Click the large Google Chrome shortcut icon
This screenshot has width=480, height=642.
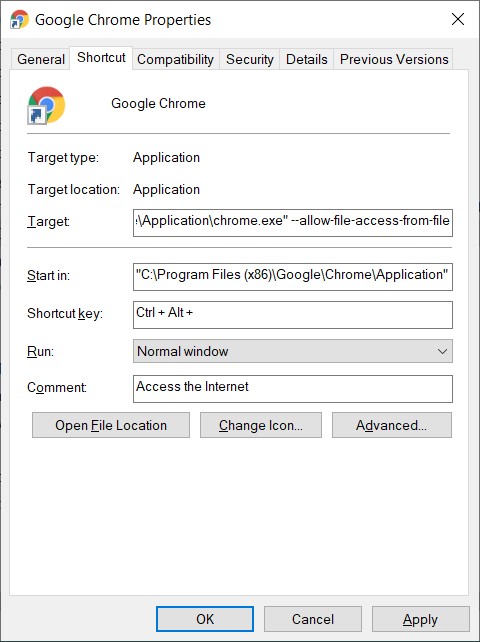(x=46, y=105)
